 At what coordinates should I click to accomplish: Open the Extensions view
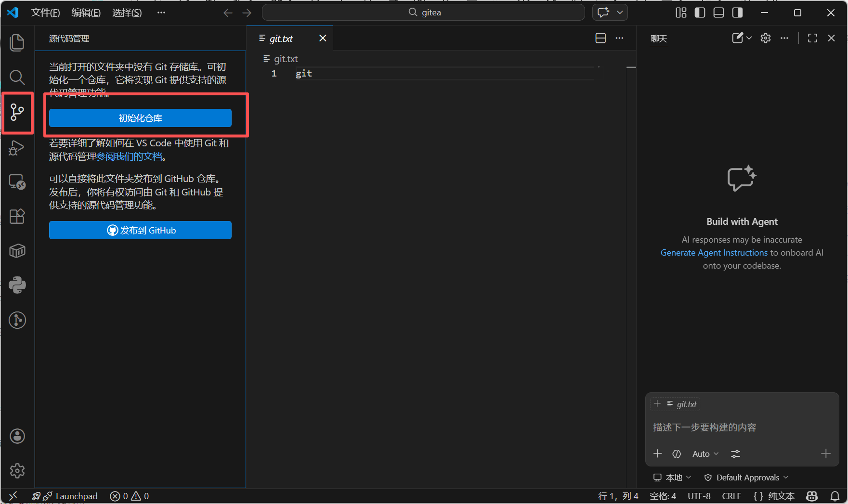click(17, 217)
